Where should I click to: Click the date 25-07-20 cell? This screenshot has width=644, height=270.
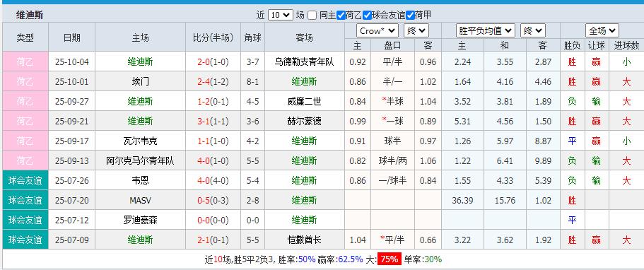pos(72,200)
